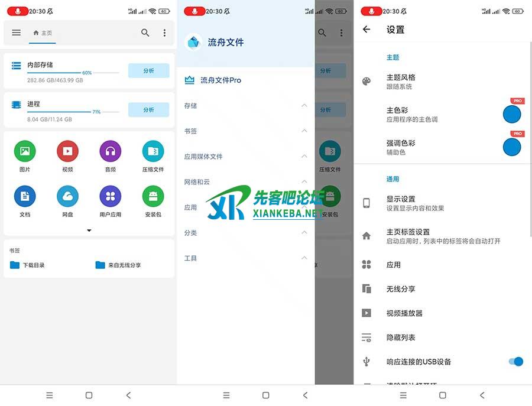Viewport: 532px width, 406px height.
Task: Open 流舟文件Pro menu entry
Action: pos(220,80)
